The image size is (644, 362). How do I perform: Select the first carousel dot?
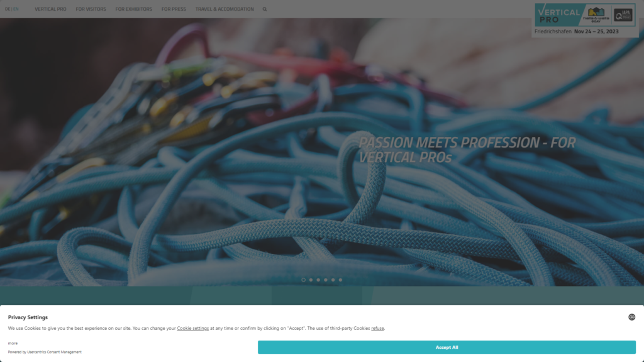(x=303, y=280)
